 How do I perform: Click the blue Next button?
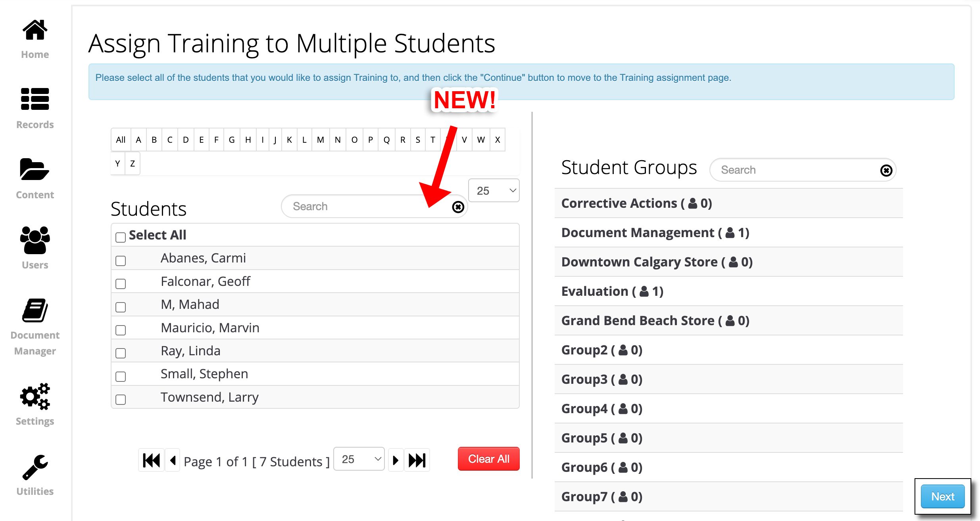942,496
